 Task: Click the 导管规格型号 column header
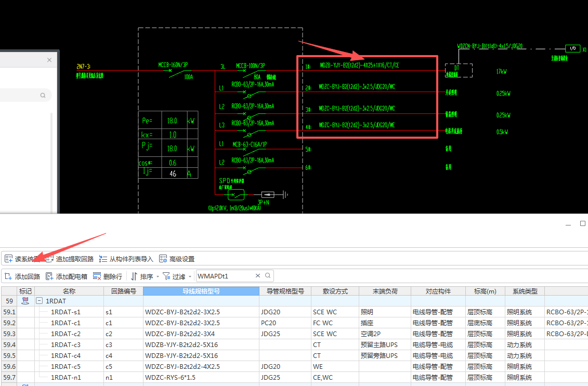tap(285, 291)
